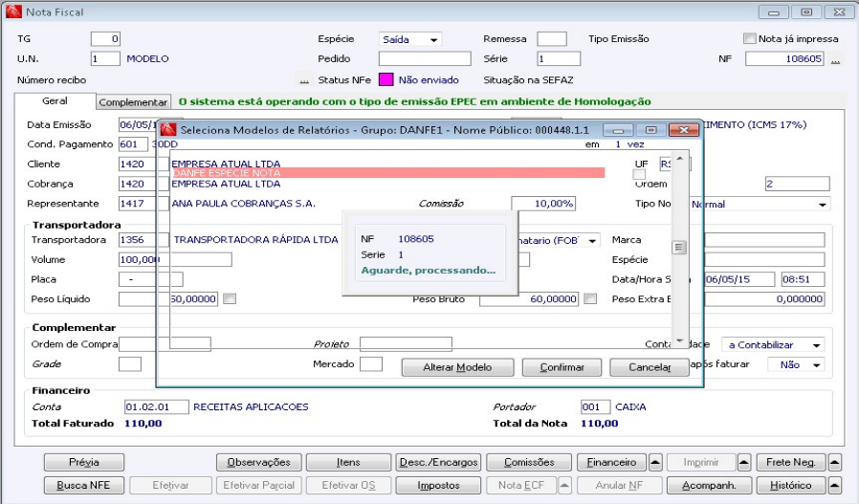
Task: Click the dialog scrollbar up arrow
Action: pos(679,159)
